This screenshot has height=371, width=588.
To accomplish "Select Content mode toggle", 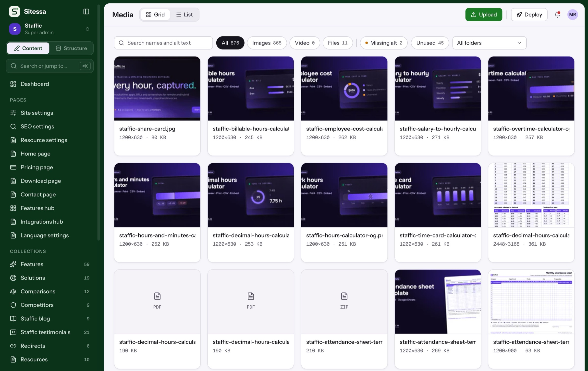I will (x=28, y=48).
